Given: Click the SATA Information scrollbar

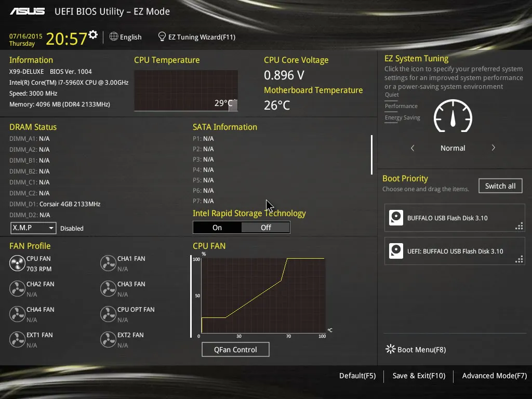Looking at the screenshot, I should pyautogui.click(x=372, y=155).
